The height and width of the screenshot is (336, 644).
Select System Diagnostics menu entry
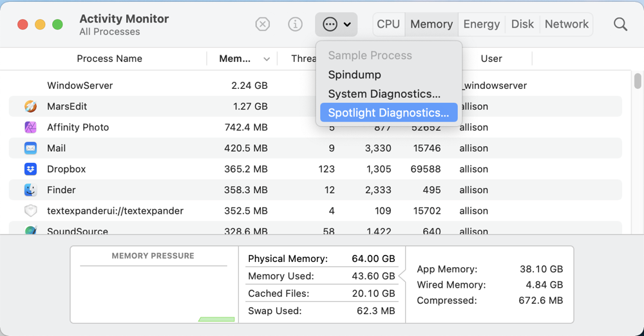coord(384,94)
